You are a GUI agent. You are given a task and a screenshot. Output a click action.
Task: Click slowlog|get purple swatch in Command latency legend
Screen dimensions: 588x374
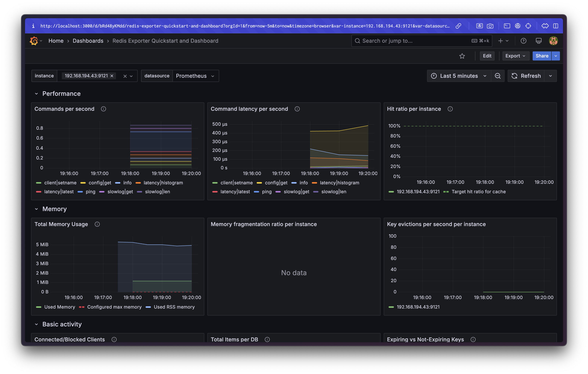click(x=278, y=192)
